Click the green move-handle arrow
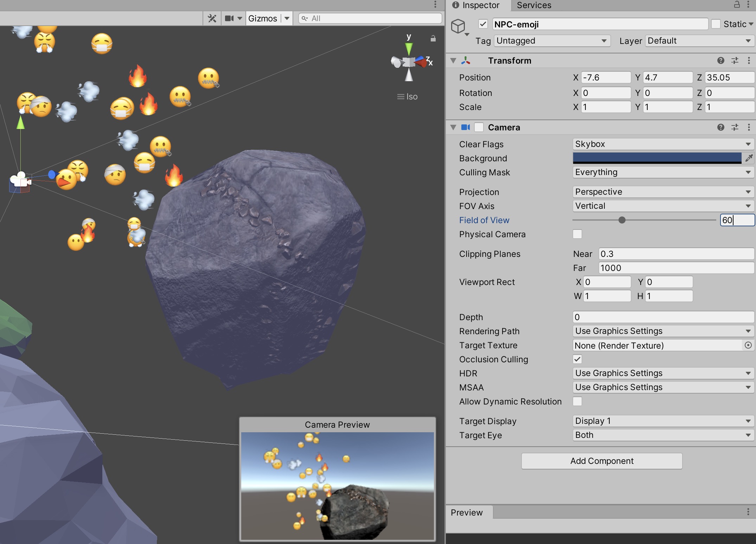 tap(21, 122)
